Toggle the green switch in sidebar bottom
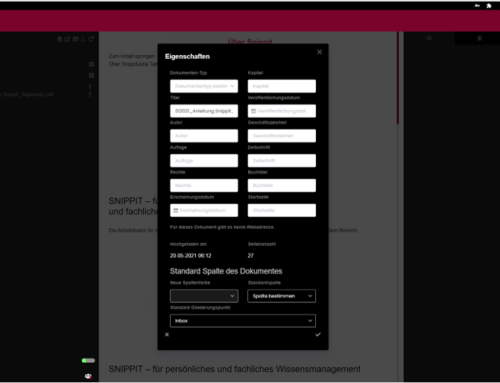Image resolution: width=500 pixels, height=383 pixels. point(88,360)
